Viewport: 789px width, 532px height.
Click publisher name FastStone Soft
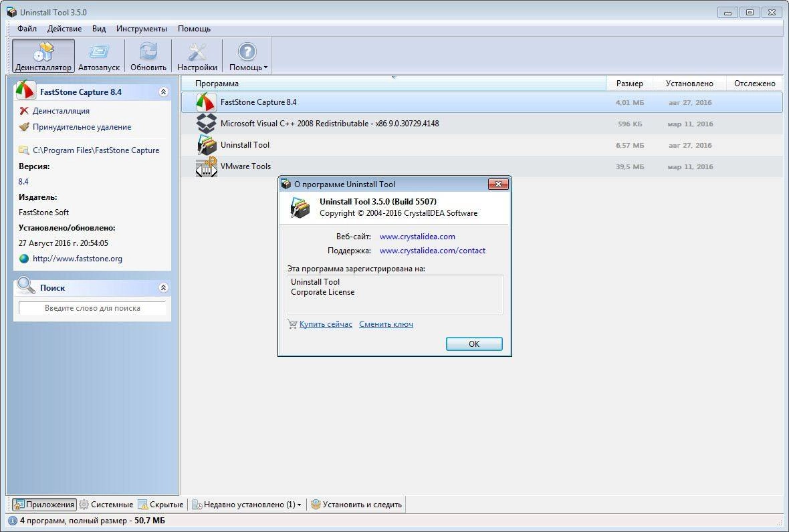tap(43, 212)
